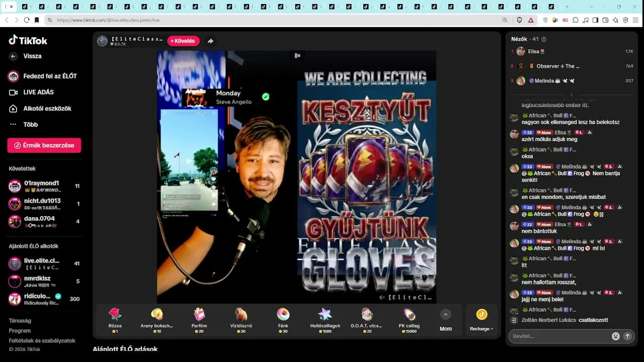This screenshot has height=362, width=644.
Task: Open the media playlist music icon
Action: [x=586, y=20]
